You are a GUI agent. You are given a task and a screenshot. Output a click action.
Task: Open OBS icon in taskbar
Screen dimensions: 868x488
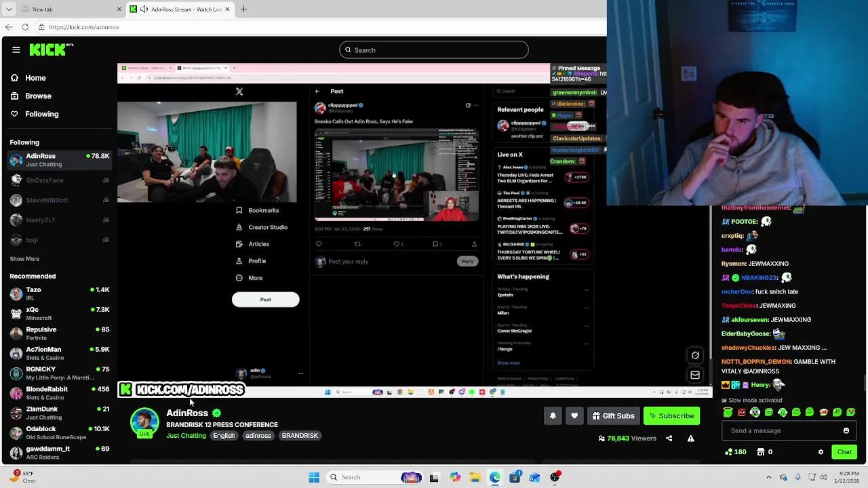pyautogui.click(x=555, y=477)
